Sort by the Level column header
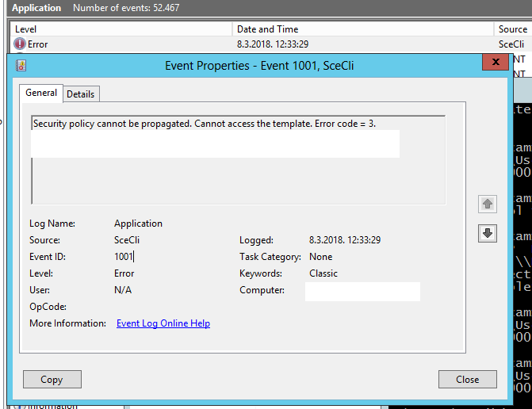Screen dimensions: 532x409 (x=26, y=29)
